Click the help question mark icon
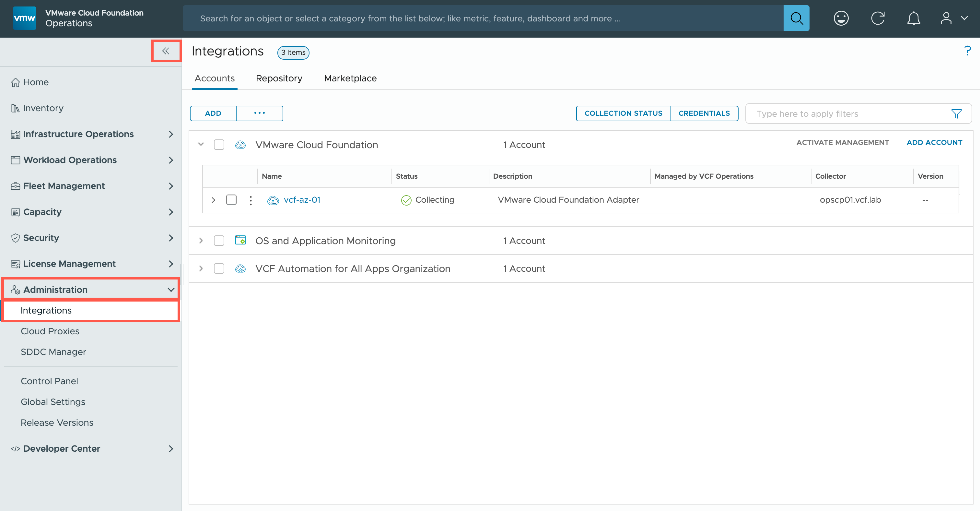The image size is (980, 511). pyautogui.click(x=967, y=51)
